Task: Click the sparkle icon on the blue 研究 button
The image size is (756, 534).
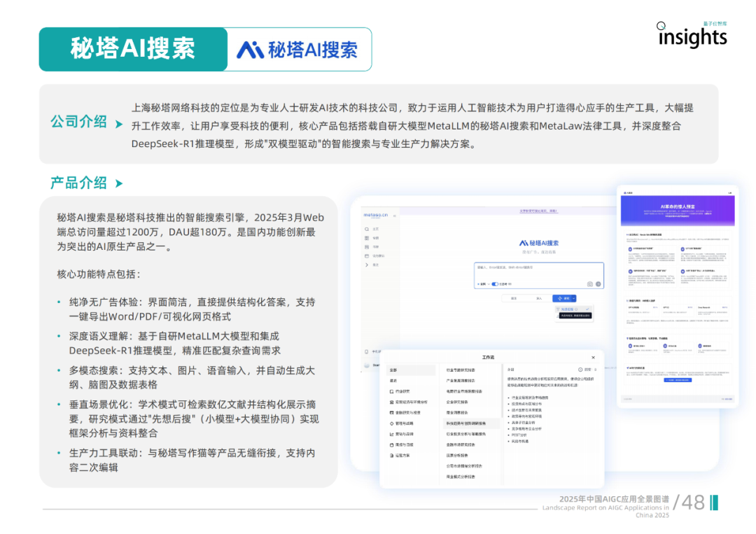Action: point(560,298)
